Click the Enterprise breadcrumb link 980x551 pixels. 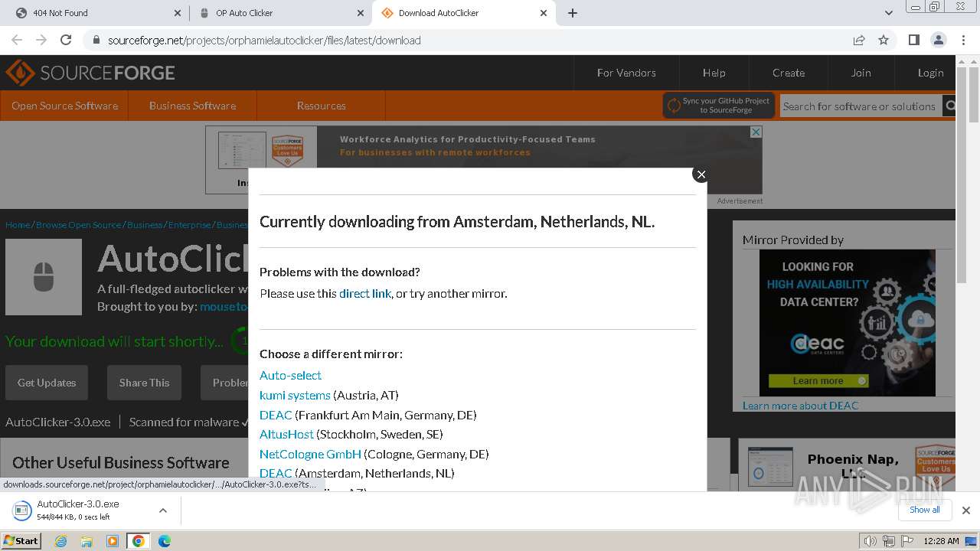189,225
